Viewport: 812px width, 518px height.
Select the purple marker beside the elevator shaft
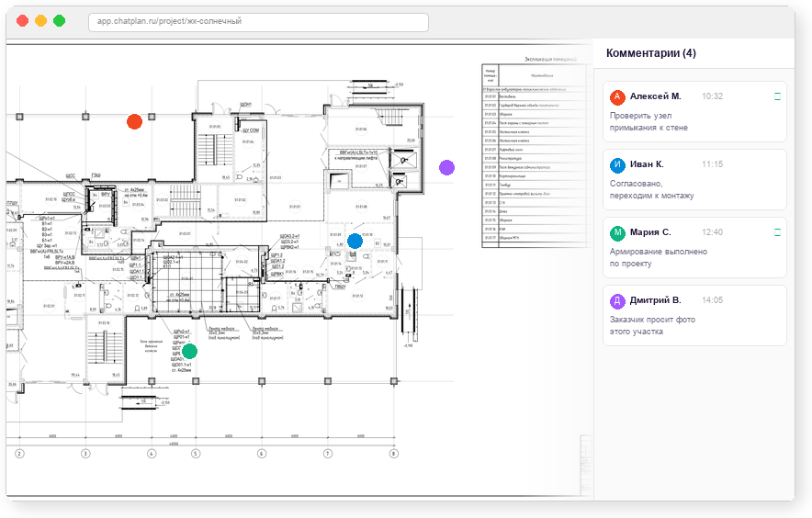pos(446,167)
